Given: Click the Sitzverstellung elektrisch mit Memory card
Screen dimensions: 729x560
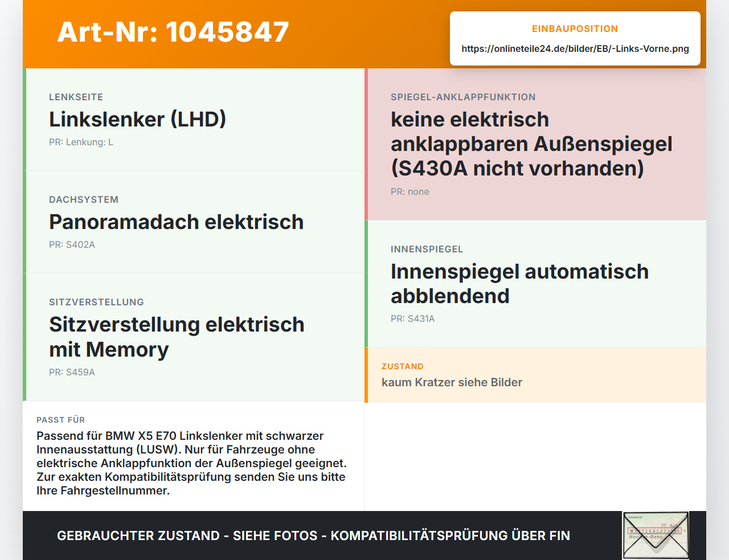Looking at the screenshot, I should 194,337.
